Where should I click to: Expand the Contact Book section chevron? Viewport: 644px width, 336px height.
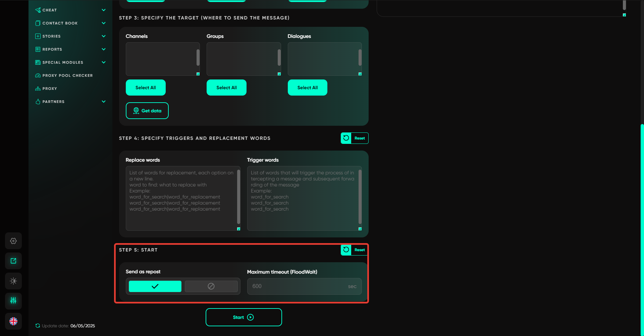pyautogui.click(x=104, y=23)
